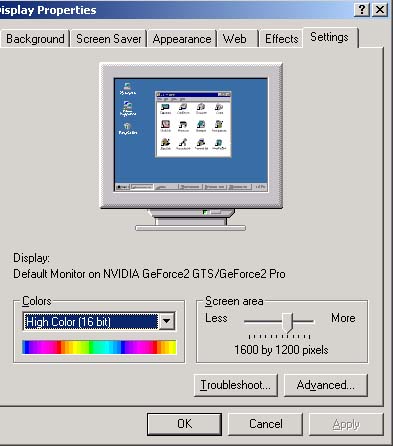Switch to the Background tab
Screen dimensions: 393x446
click(35, 39)
